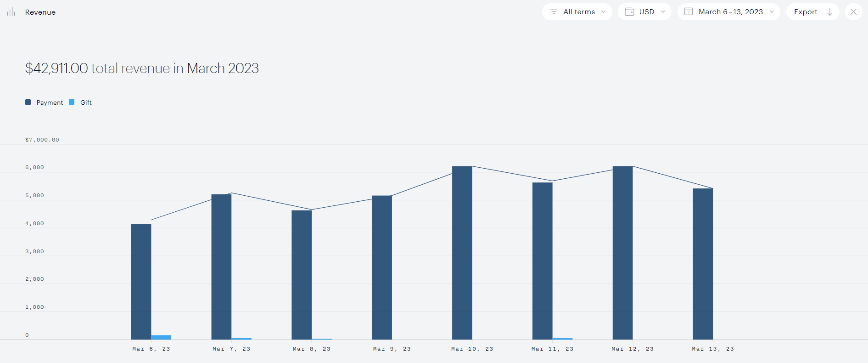The height and width of the screenshot is (363, 868).
Task: Select the Mar 13 Payment bar
Action: [703, 264]
